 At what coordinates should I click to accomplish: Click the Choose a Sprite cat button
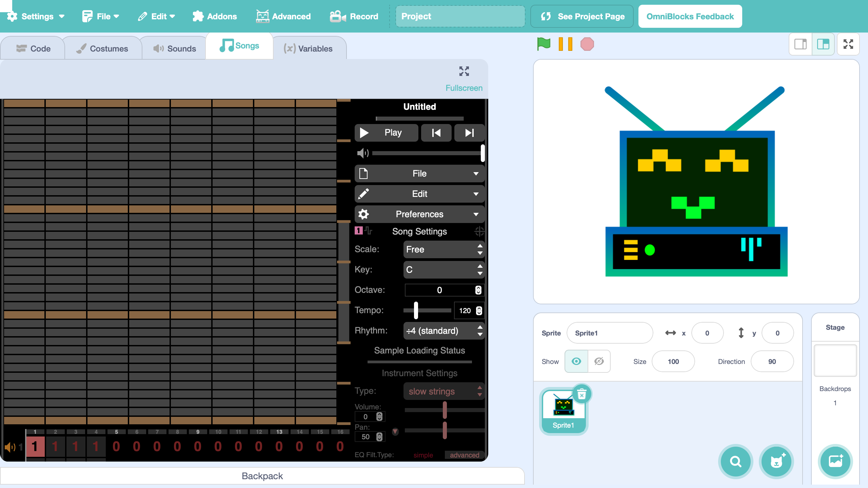tap(776, 461)
